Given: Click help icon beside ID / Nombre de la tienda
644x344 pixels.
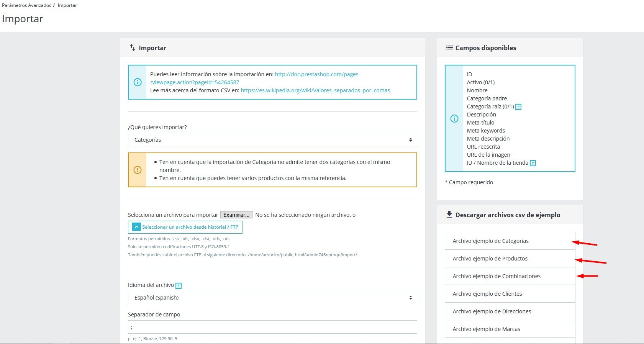Looking at the screenshot, I should (x=533, y=163).
